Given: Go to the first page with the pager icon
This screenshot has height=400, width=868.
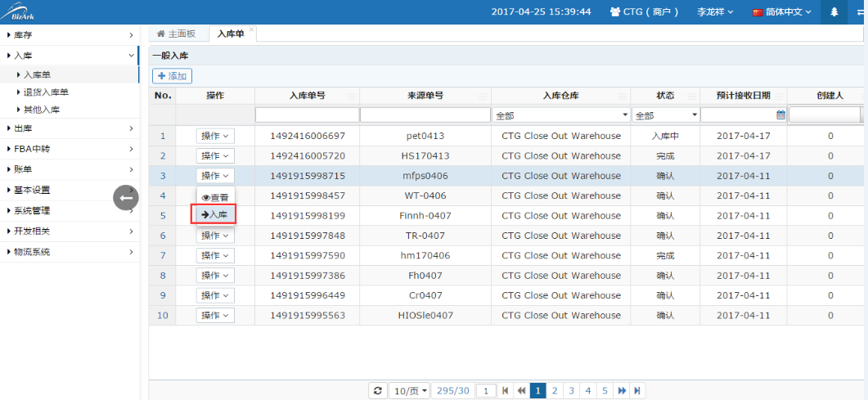Looking at the screenshot, I should coord(505,391).
